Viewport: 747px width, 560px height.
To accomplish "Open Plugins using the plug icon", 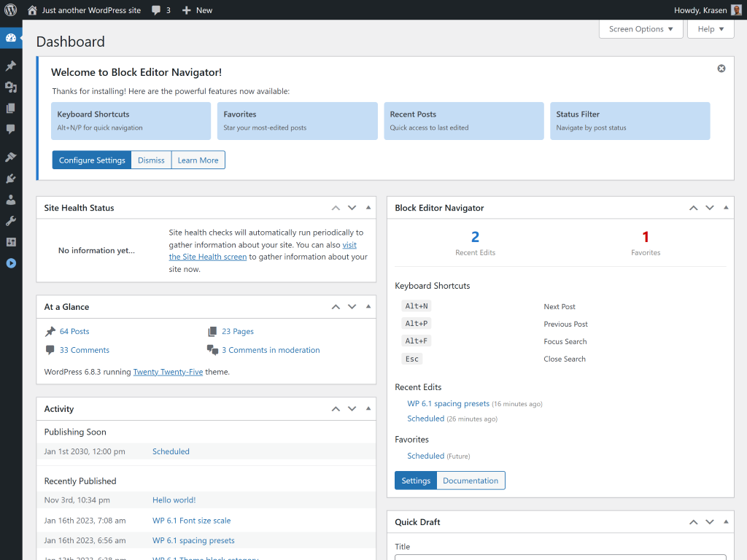I will (11, 179).
